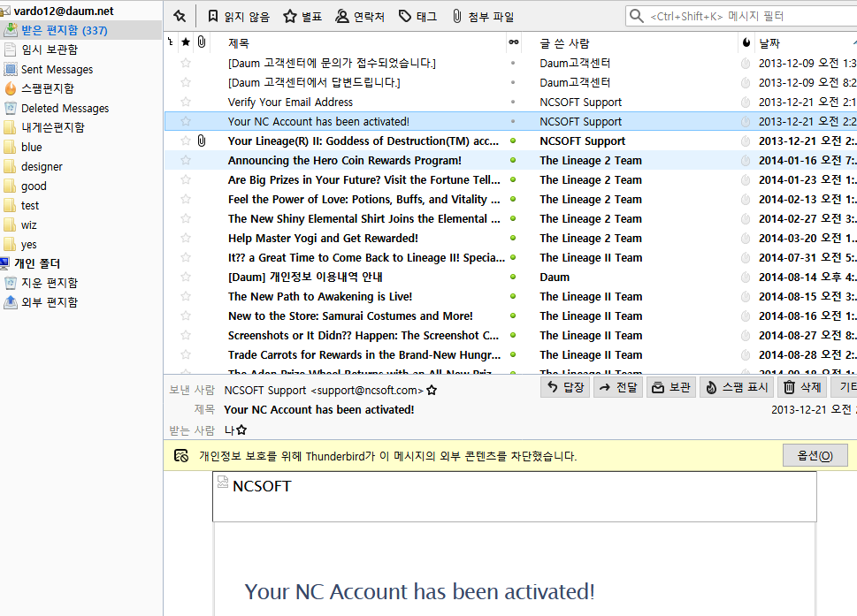The height and width of the screenshot is (616, 857).
Task: Open the blue folder
Action: (x=31, y=147)
